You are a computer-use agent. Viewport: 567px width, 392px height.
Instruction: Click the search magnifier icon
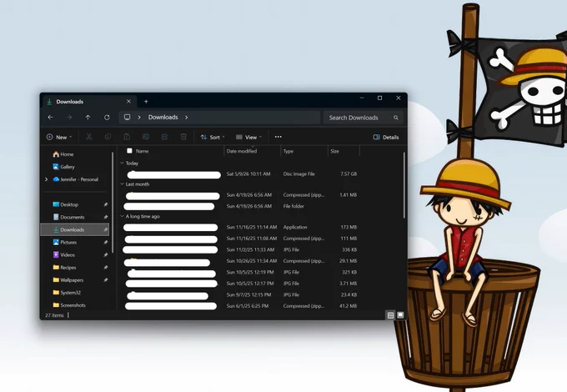pos(396,118)
